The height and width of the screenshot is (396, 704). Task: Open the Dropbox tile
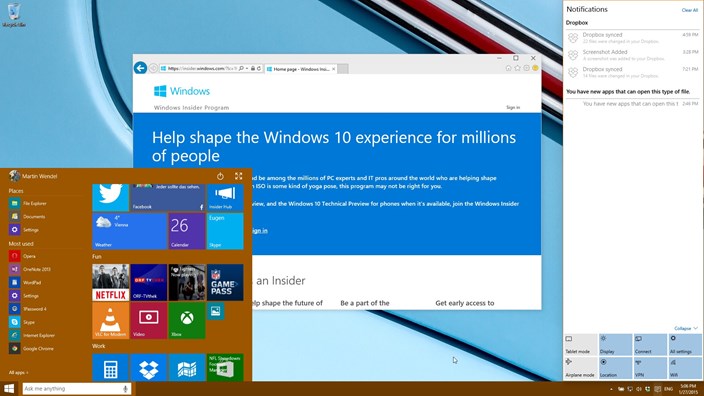coord(149,368)
